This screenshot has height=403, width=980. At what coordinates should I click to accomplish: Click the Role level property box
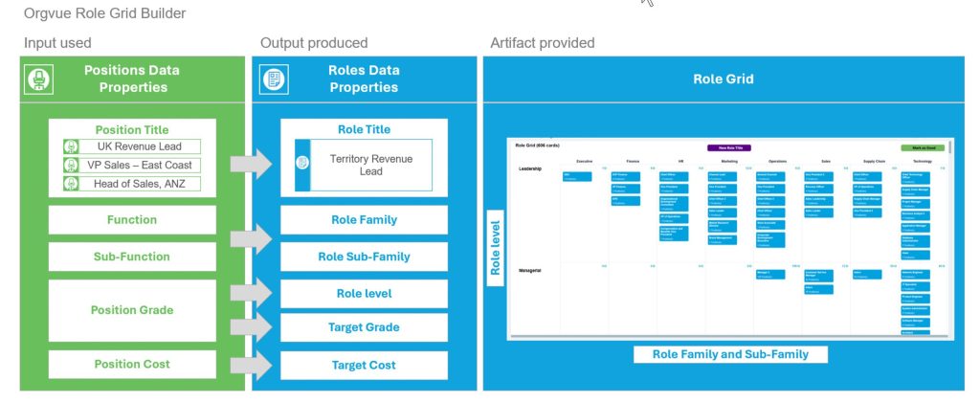364,294
